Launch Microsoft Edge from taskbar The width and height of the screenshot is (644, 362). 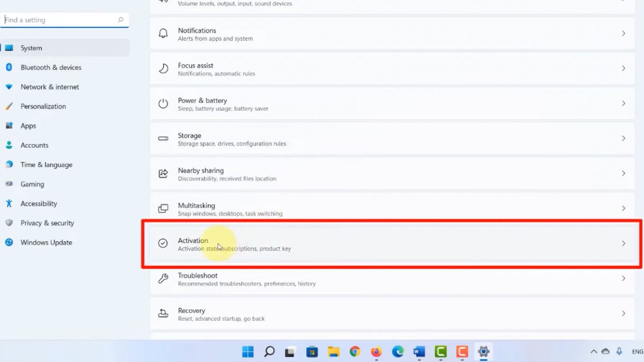(398, 352)
